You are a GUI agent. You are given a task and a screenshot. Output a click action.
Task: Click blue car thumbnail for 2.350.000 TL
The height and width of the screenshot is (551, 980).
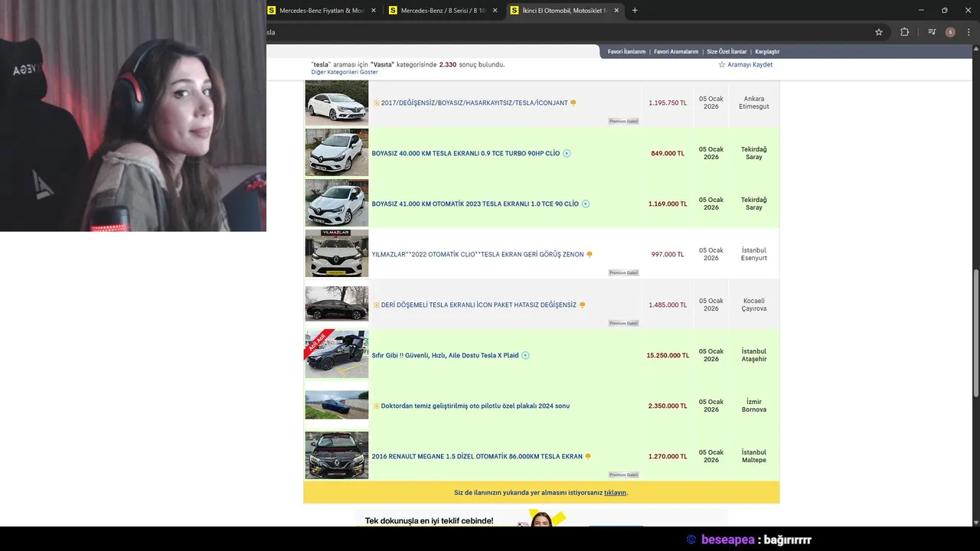pos(337,405)
